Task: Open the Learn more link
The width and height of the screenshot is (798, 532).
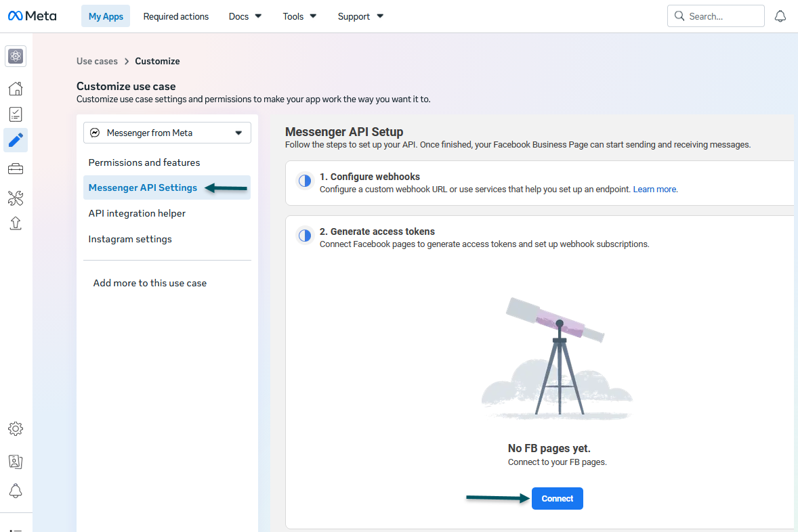Action: pyautogui.click(x=655, y=190)
